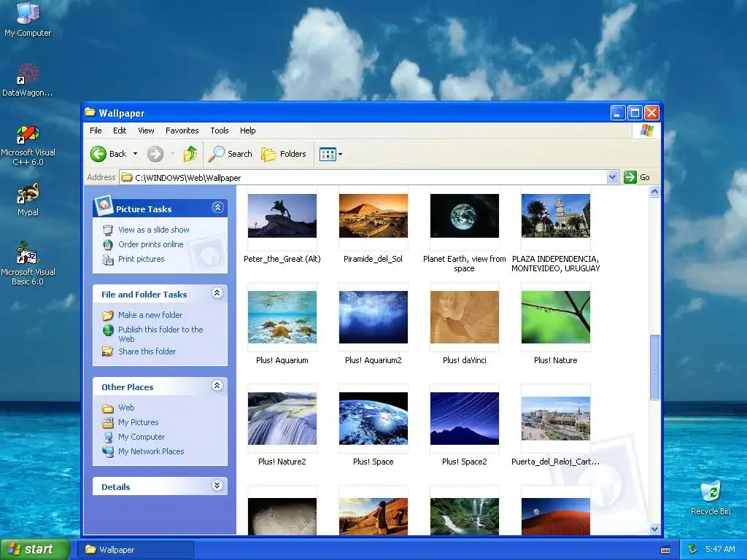Screen dimensions: 747x560
Task: Open the Edit menu
Action: tap(120, 131)
